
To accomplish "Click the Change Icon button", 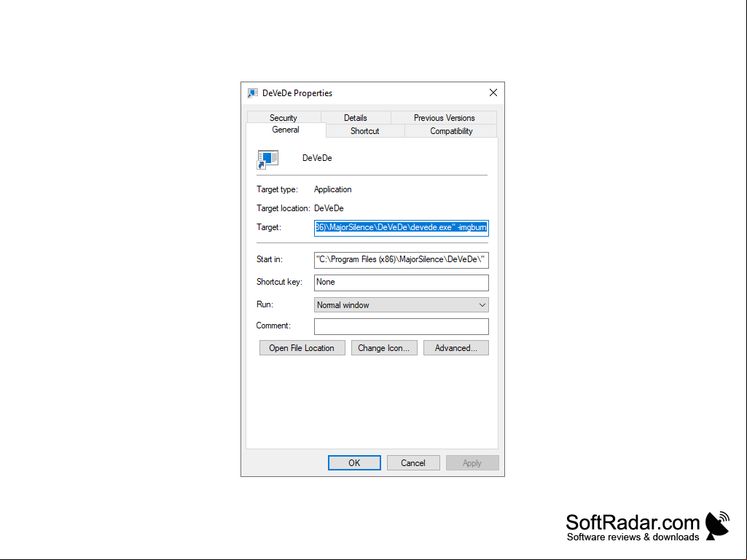I will [384, 348].
